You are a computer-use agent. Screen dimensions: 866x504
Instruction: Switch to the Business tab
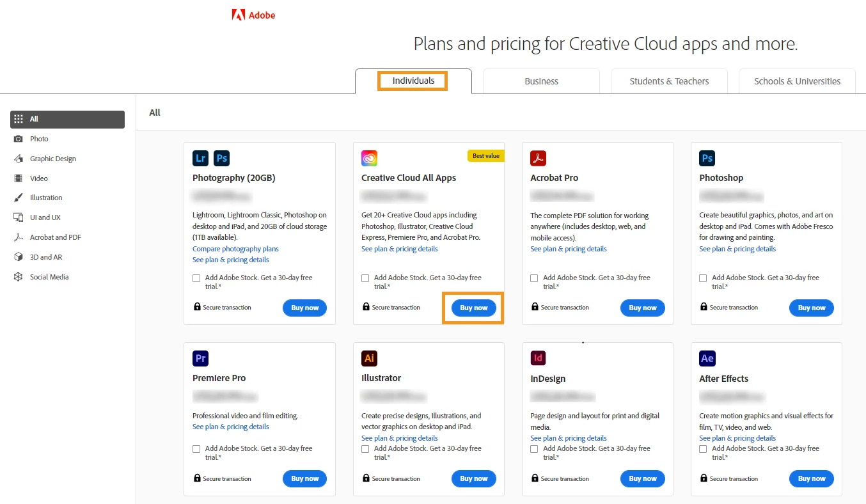[541, 81]
